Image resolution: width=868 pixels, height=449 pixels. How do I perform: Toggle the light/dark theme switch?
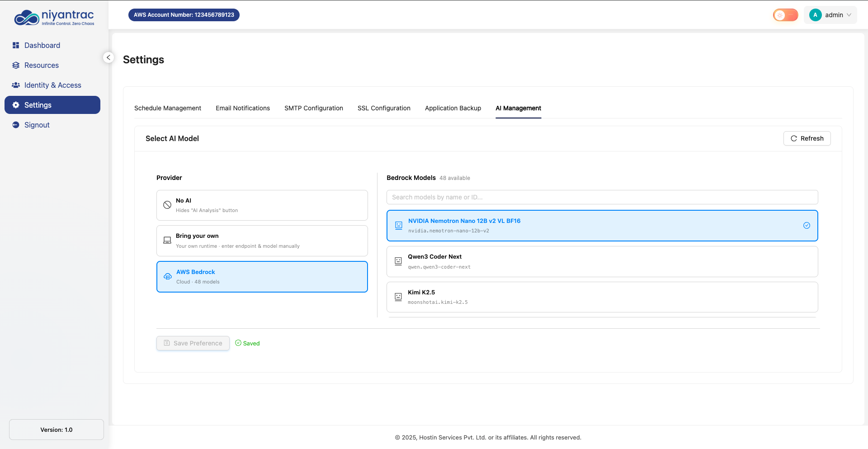[785, 15]
